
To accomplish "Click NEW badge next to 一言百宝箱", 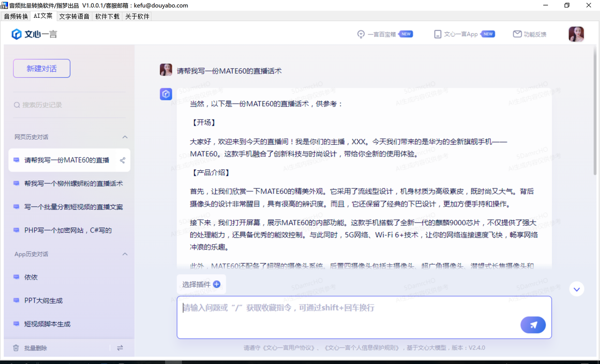I will pyautogui.click(x=406, y=34).
